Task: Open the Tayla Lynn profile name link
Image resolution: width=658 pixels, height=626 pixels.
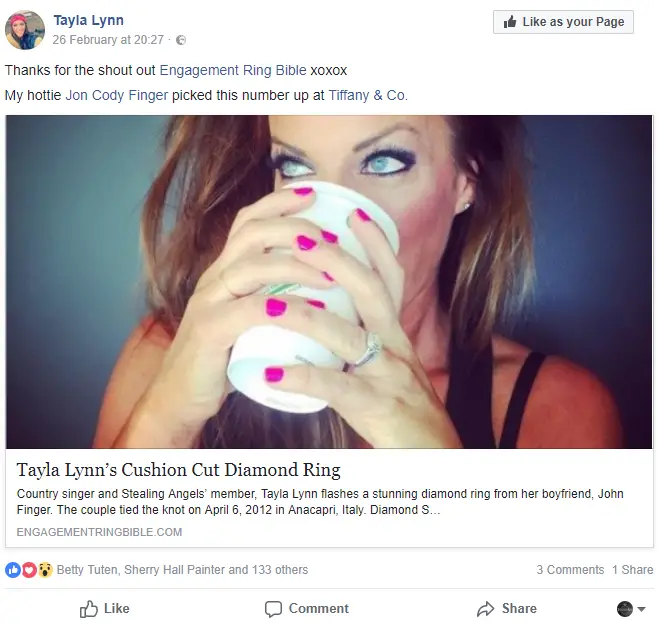Action: click(89, 20)
